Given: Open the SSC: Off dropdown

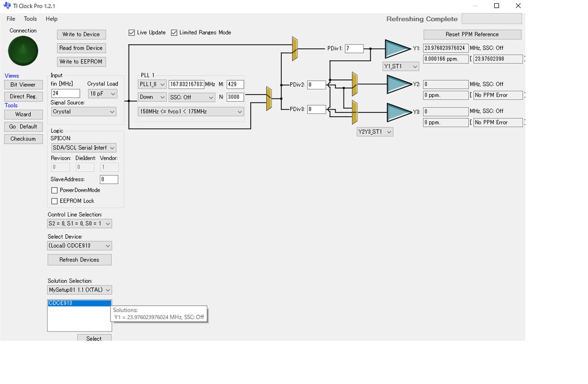Looking at the screenshot, I should point(192,97).
